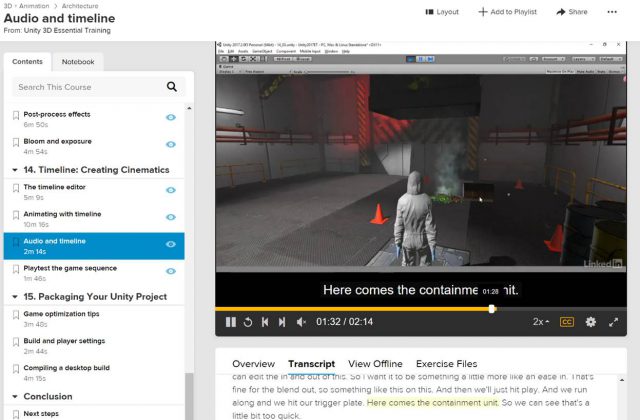Image resolution: width=640 pixels, height=420 pixels.
Task: Open the Layout options
Action: (442, 12)
